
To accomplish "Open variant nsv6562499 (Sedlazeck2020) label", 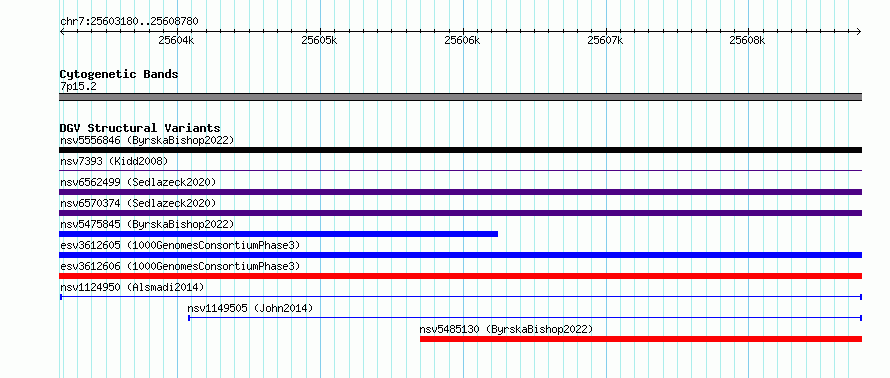I will tap(138, 182).
